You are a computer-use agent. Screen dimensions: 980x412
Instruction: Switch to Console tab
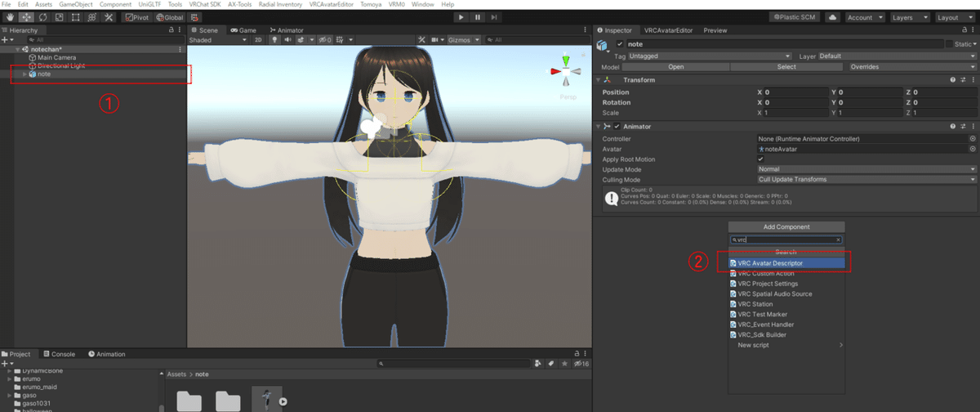tap(59, 354)
